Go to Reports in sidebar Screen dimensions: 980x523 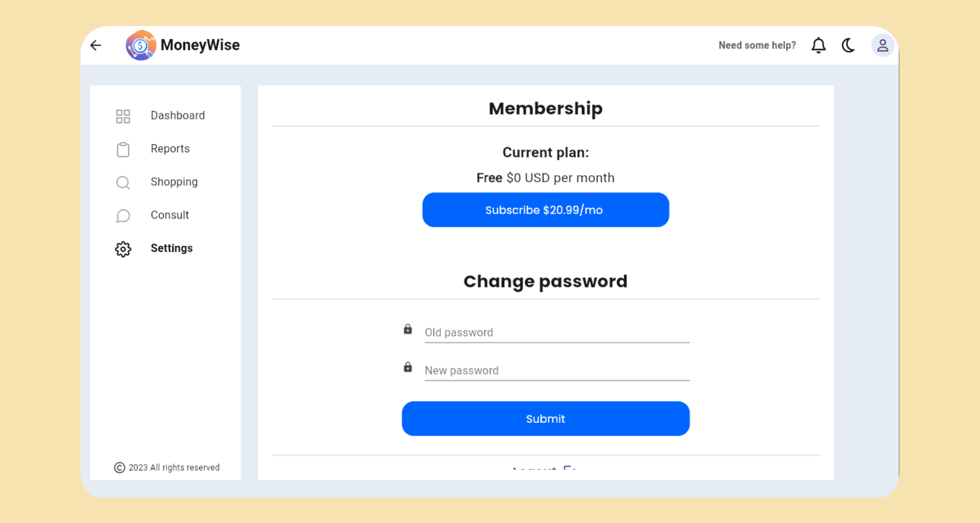[170, 149]
